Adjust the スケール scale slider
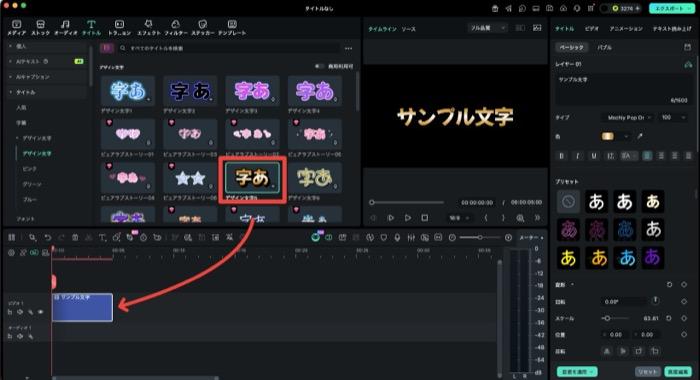The width and height of the screenshot is (700, 380). [615, 318]
